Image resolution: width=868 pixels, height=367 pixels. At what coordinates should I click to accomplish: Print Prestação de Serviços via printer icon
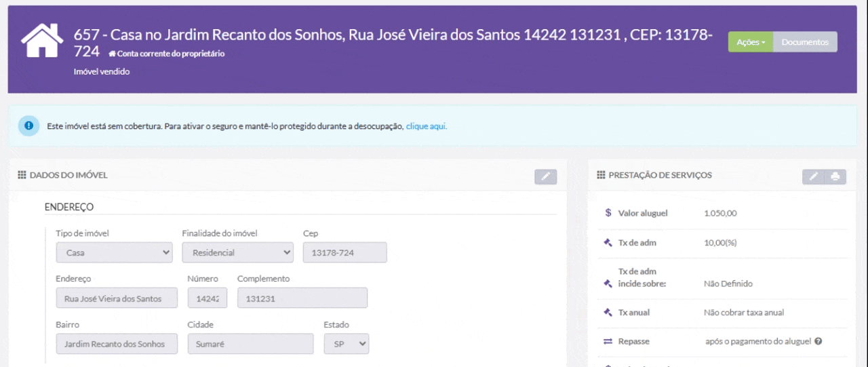point(835,176)
